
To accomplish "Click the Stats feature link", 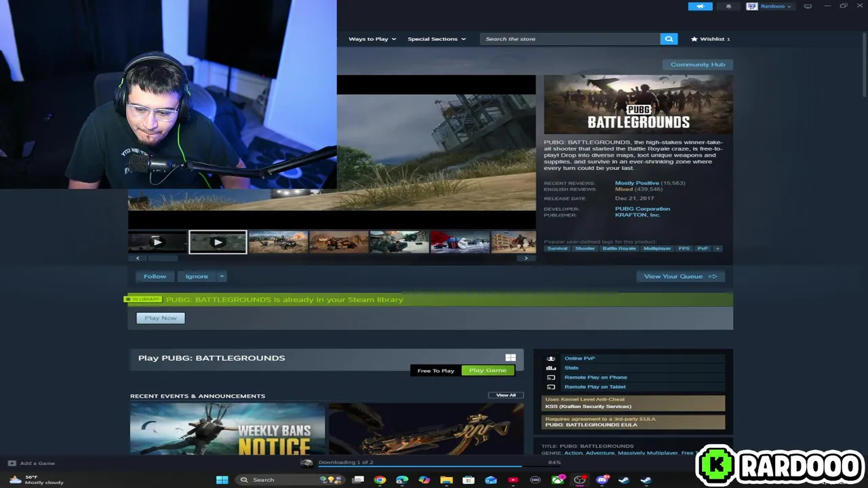I will [571, 367].
